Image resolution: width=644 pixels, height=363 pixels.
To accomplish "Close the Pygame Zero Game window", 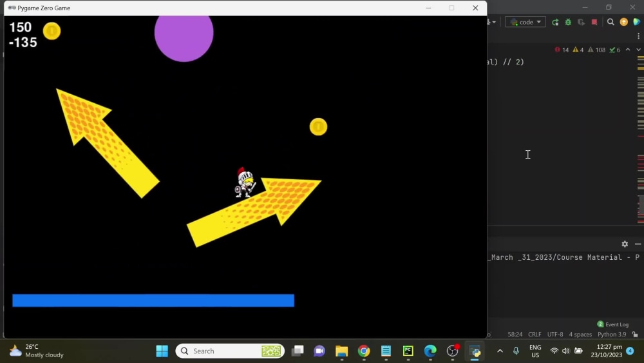I will [x=475, y=8].
